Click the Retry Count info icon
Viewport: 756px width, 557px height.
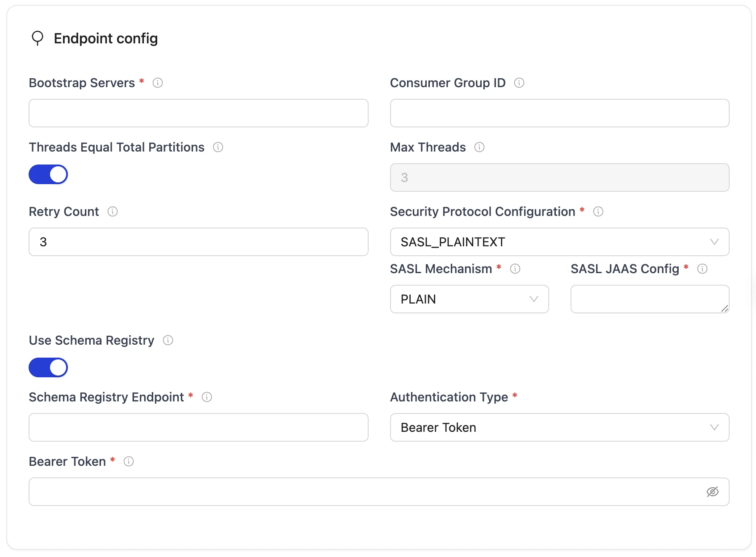(x=113, y=212)
